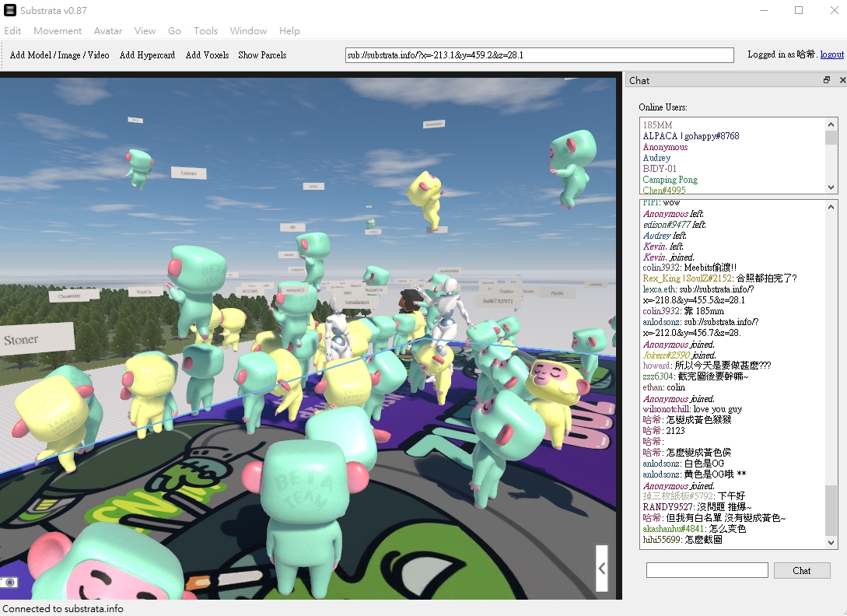Click the chat message input field
Screen dimensions: 847x616
[707, 570]
